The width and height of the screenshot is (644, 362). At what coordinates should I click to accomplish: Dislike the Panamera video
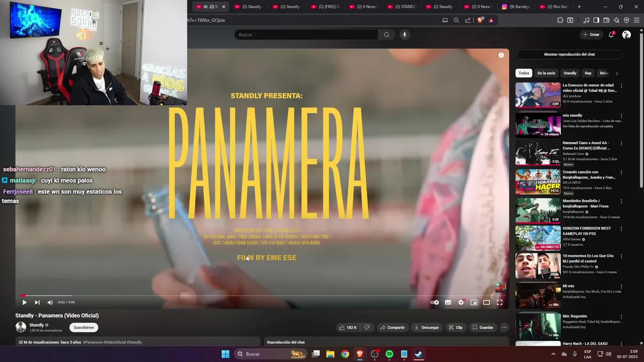tap(367, 327)
